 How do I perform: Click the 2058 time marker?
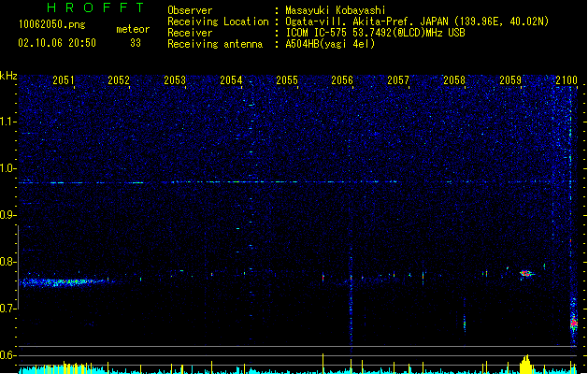coord(454,80)
